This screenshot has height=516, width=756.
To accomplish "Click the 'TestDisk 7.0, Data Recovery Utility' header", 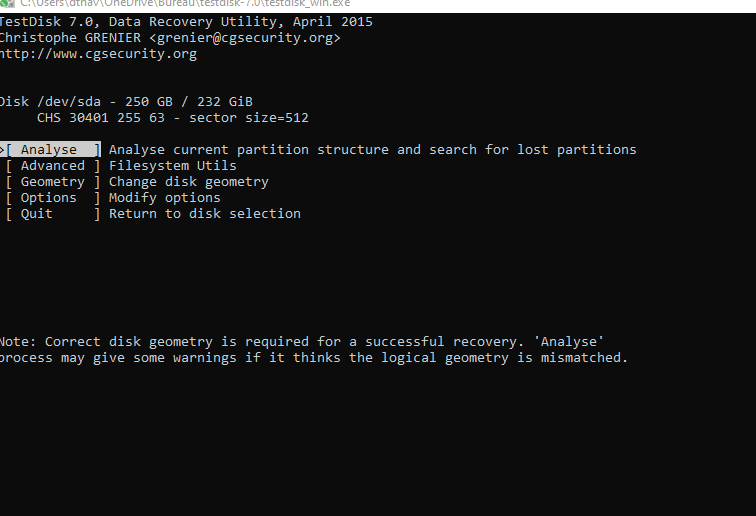I will (186, 22).
